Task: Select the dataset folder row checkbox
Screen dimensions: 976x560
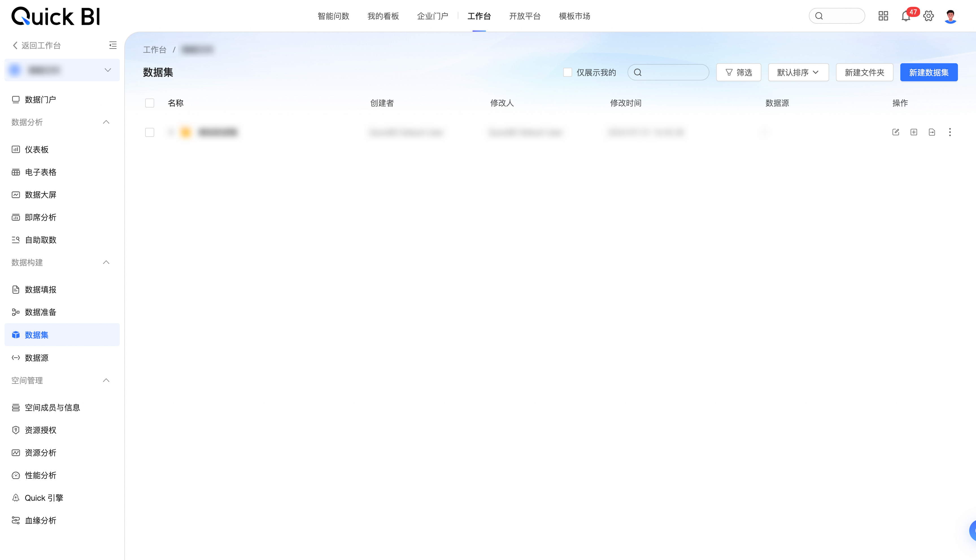Action: (150, 132)
